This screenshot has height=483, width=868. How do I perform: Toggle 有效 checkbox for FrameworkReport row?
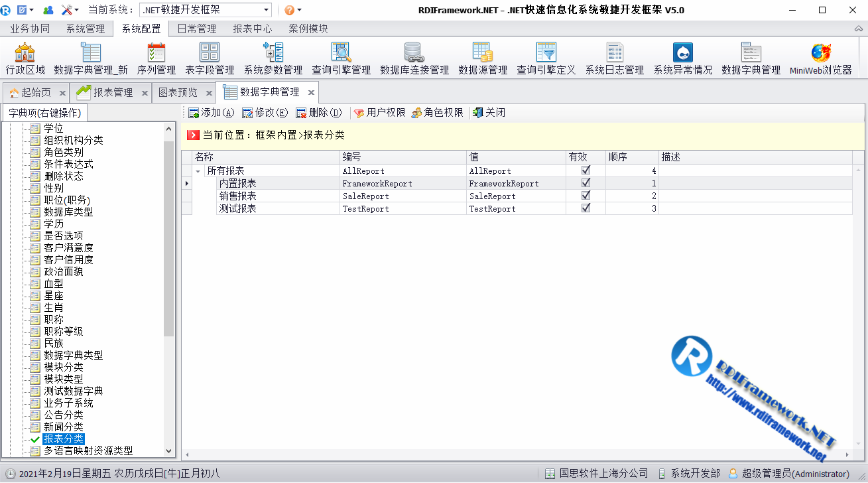(x=586, y=183)
